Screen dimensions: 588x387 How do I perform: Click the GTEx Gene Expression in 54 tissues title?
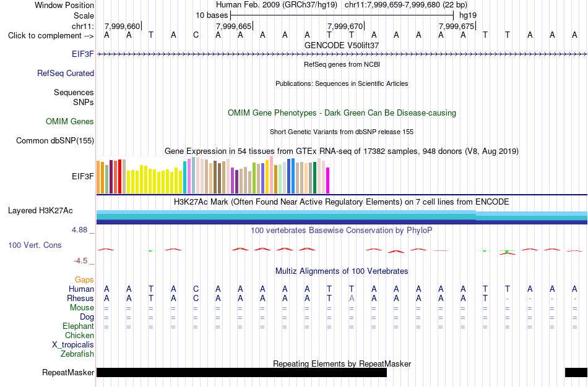342,151
